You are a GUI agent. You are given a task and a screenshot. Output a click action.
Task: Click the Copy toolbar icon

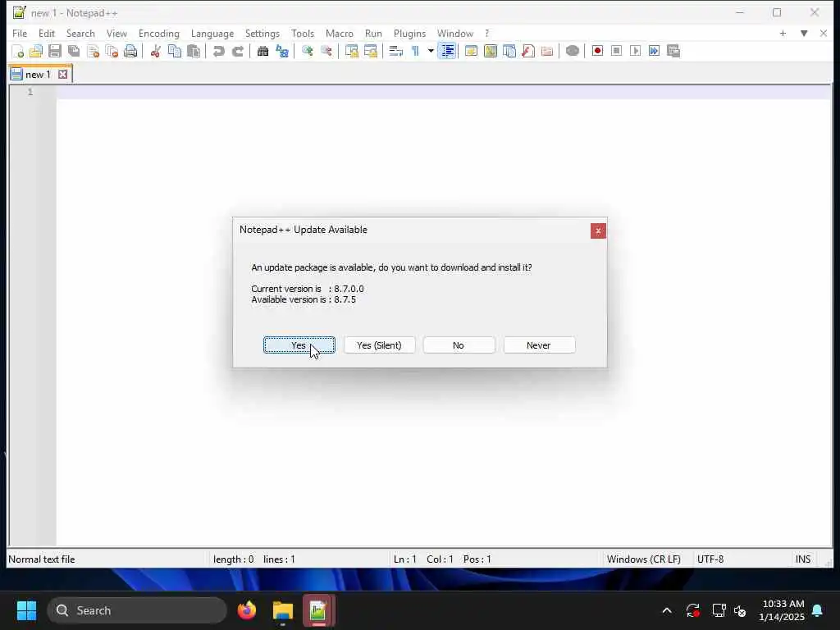tap(175, 51)
